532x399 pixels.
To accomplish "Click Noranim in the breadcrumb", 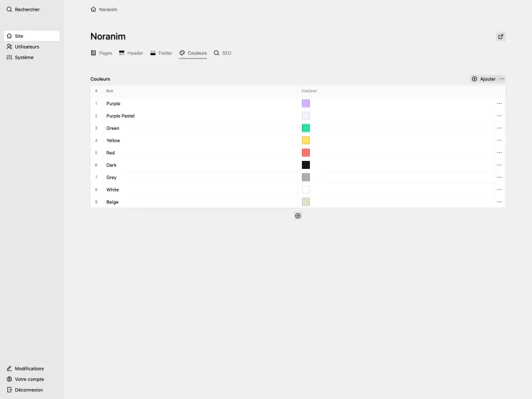I will [x=107, y=9].
